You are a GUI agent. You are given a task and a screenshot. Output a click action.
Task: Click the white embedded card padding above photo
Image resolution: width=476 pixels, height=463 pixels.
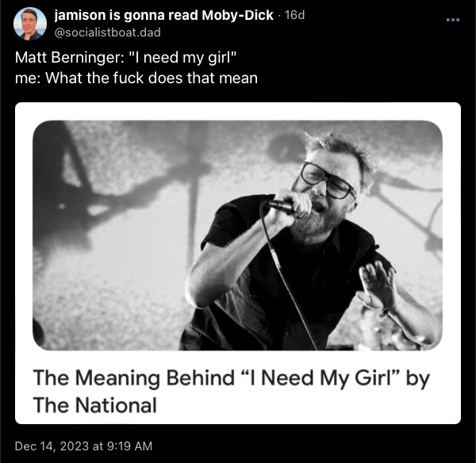coord(238,111)
